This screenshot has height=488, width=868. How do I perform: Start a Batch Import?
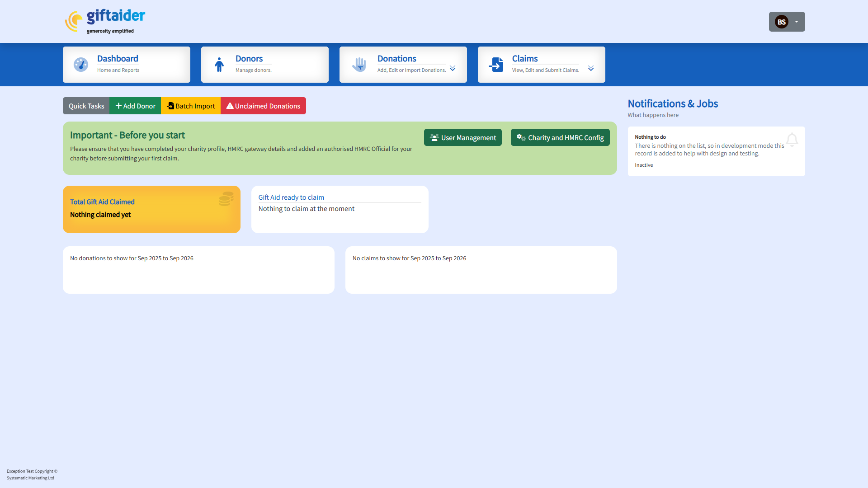click(191, 106)
